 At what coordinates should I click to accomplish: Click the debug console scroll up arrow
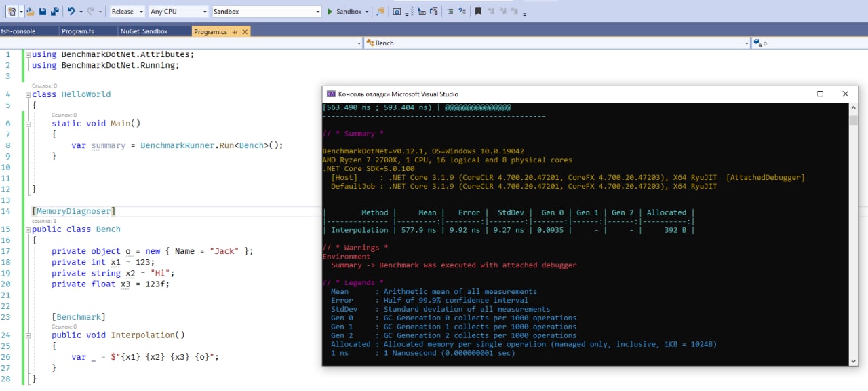tap(853, 108)
